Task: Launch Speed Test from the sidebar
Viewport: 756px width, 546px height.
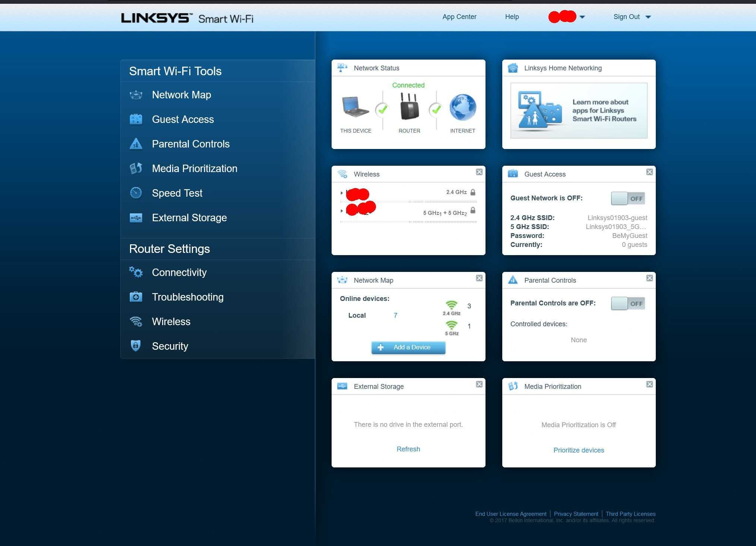Action: [177, 193]
